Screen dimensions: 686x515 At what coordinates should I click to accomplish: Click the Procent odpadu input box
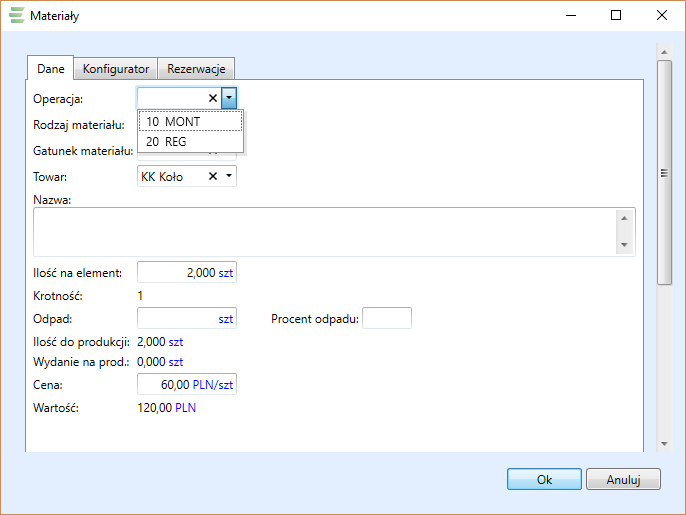click(x=387, y=318)
